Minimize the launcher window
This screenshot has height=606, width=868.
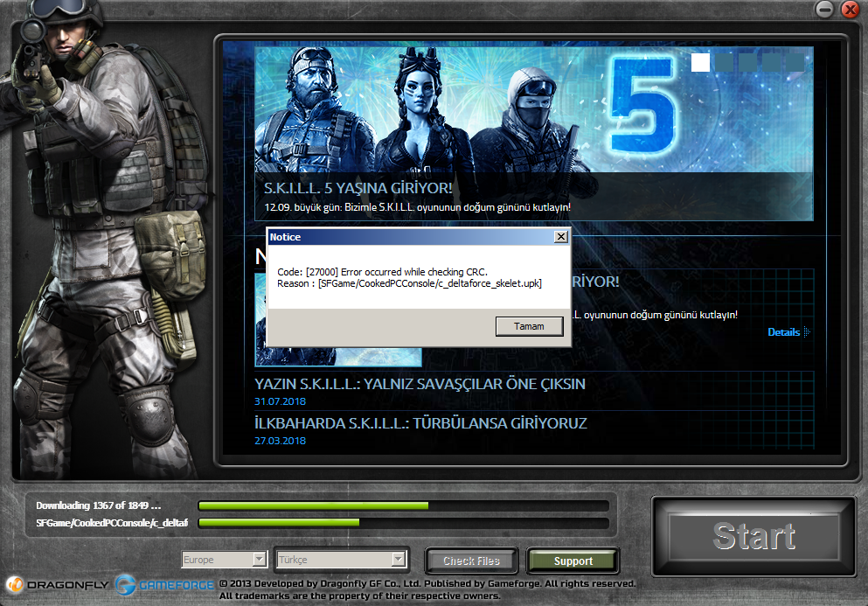tap(824, 10)
